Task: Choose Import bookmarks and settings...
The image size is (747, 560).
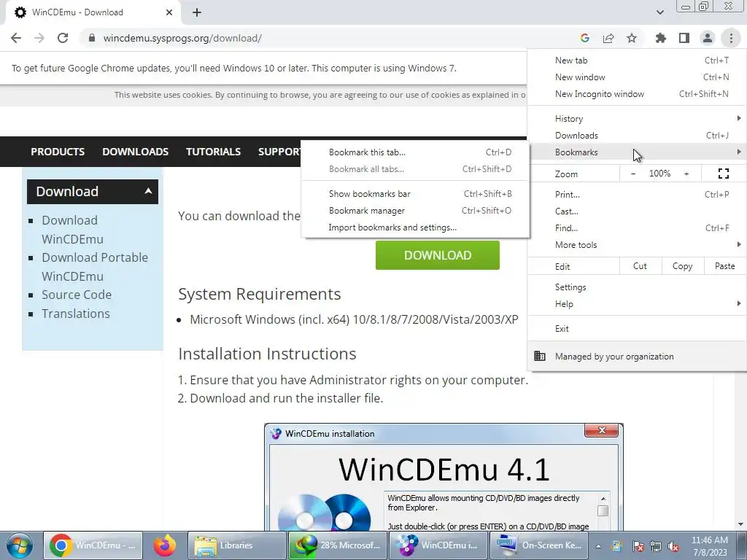Action: click(x=415, y=227)
